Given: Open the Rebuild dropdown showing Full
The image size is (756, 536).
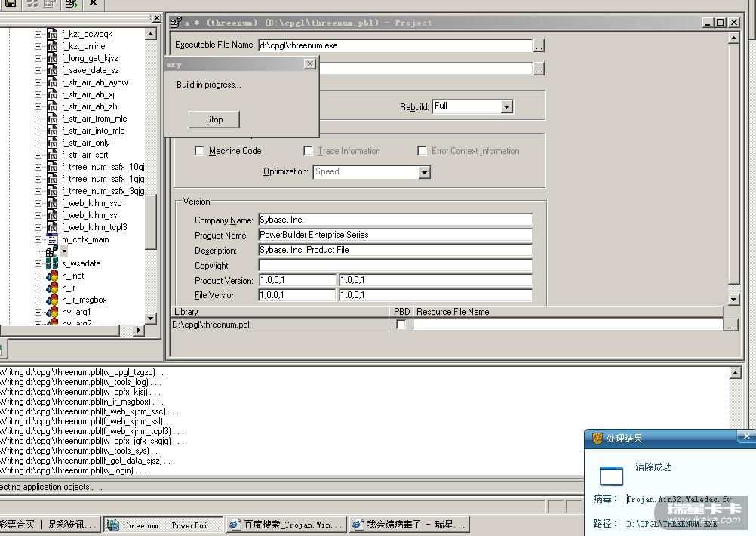Looking at the screenshot, I should tap(507, 107).
